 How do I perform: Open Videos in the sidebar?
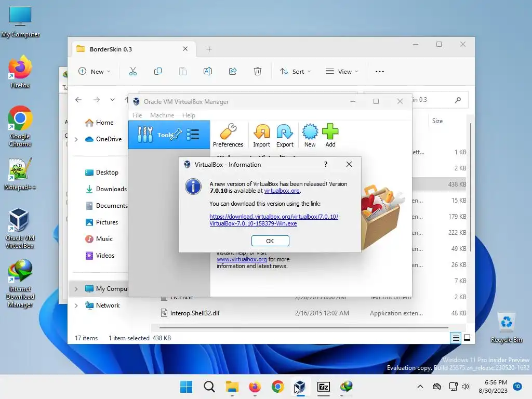[100, 256]
